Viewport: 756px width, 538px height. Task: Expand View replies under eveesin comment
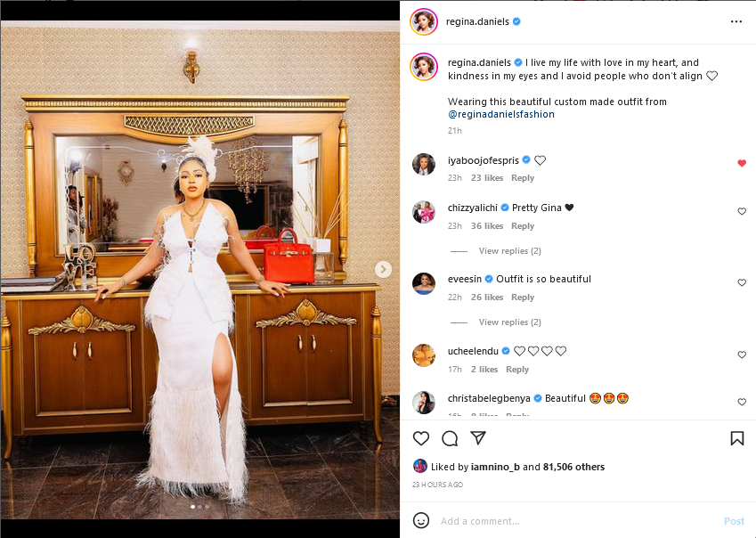pyautogui.click(x=509, y=322)
